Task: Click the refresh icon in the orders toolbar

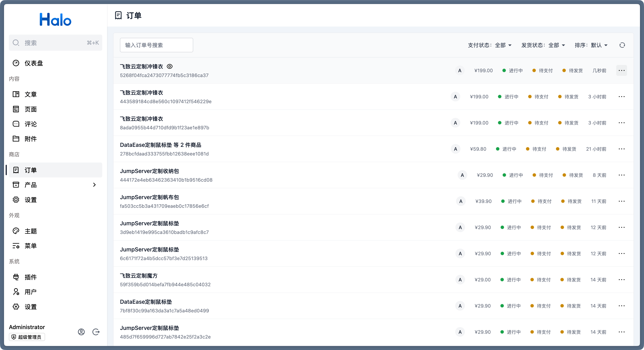Action: pos(622,45)
